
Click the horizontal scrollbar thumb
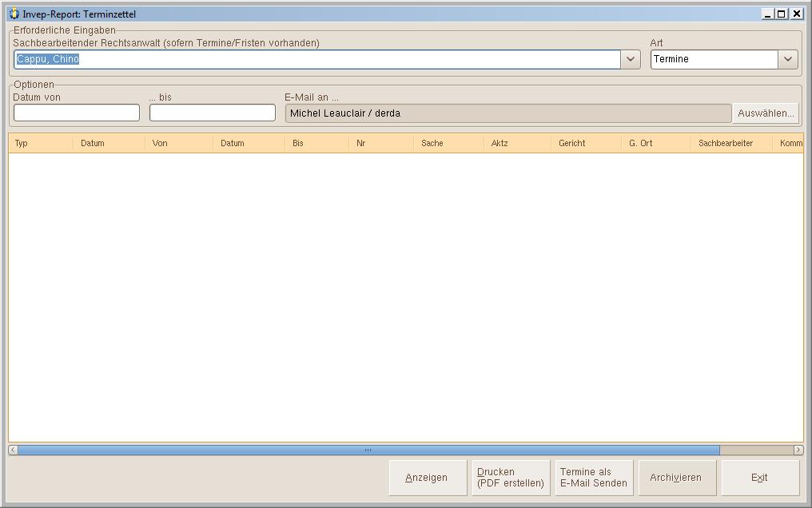coord(368,450)
